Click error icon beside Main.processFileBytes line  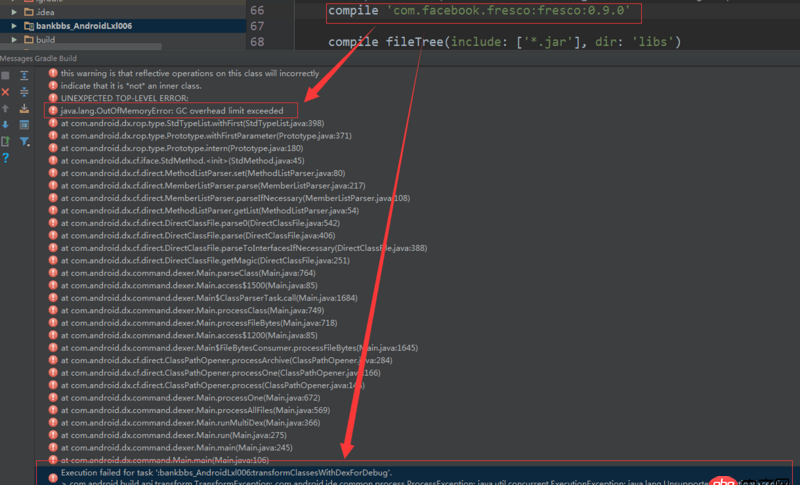pos(53,323)
